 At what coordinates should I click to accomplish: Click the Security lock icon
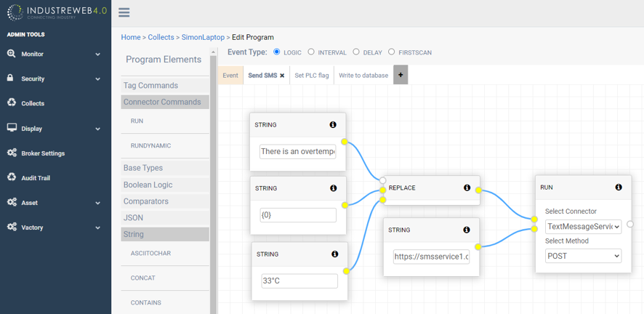[x=11, y=78]
